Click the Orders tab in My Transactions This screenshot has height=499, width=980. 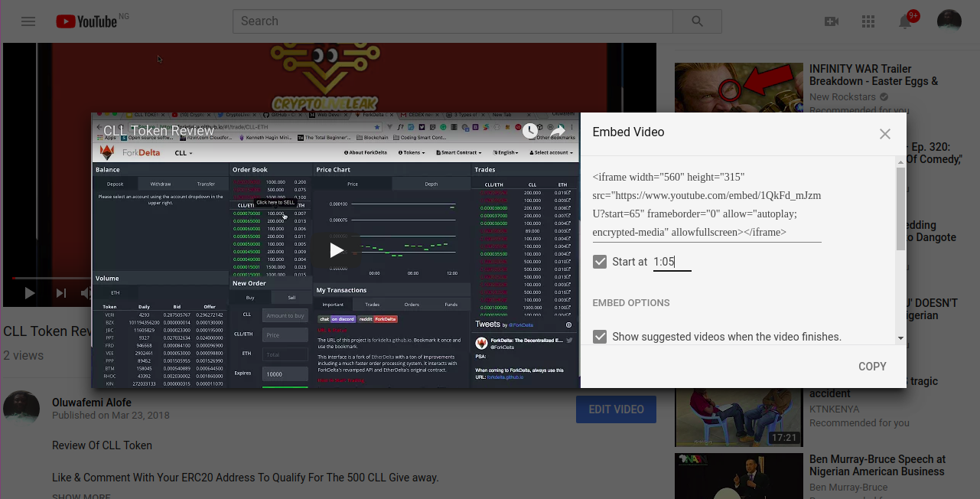tap(412, 305)
